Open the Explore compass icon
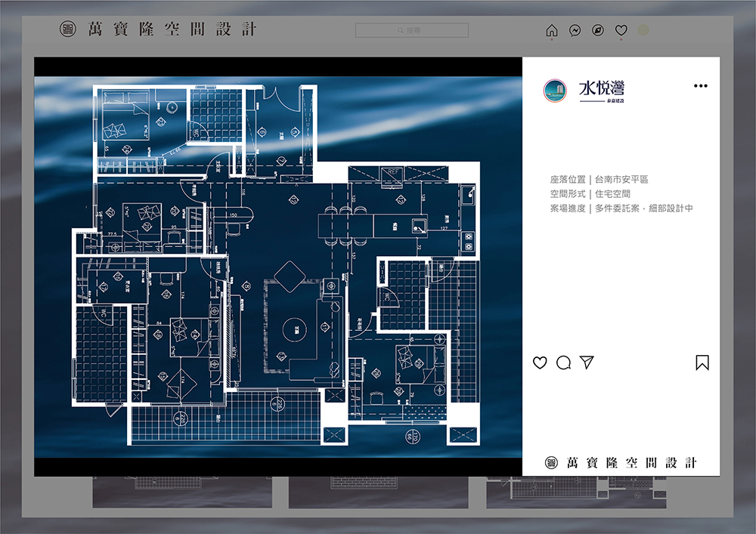Viewport: 756px width, 534px height. click(x=597, y=31)
